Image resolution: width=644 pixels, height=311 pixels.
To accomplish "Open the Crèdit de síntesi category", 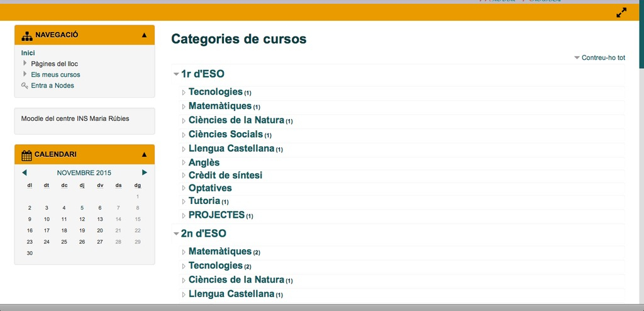I will click(225, 175).
